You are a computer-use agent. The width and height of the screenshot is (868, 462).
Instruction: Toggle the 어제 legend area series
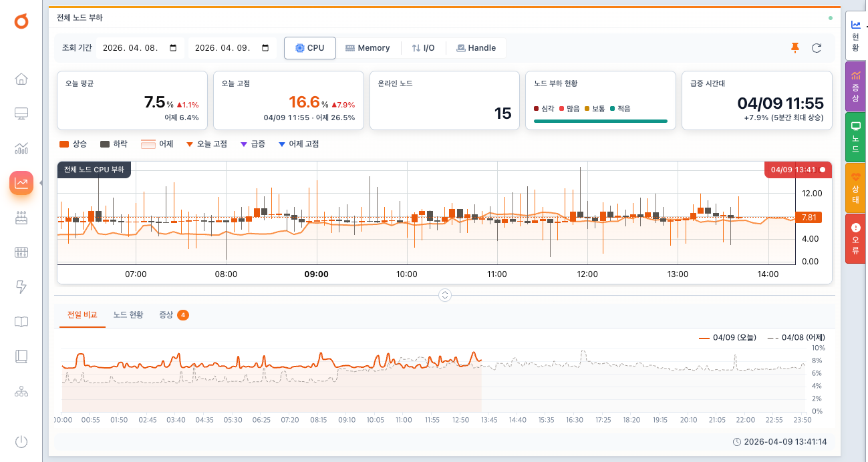click(x=157, y=144)
